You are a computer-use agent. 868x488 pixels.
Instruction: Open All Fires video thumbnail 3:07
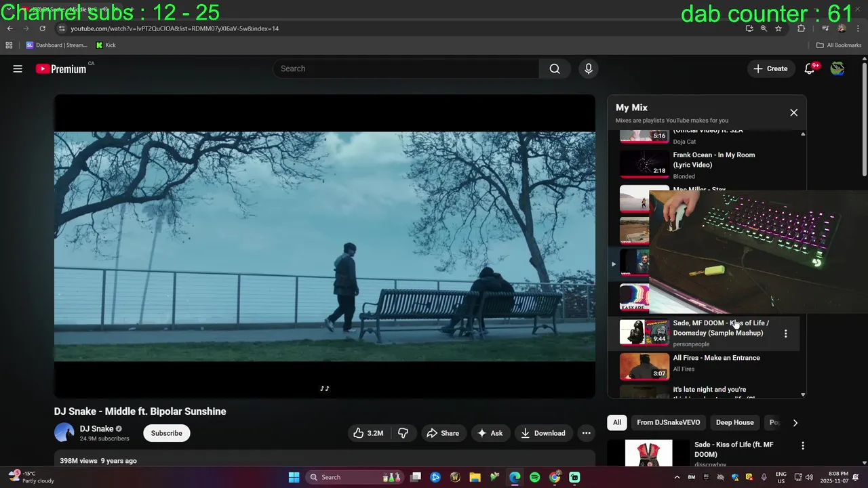[x=644, y=367]
